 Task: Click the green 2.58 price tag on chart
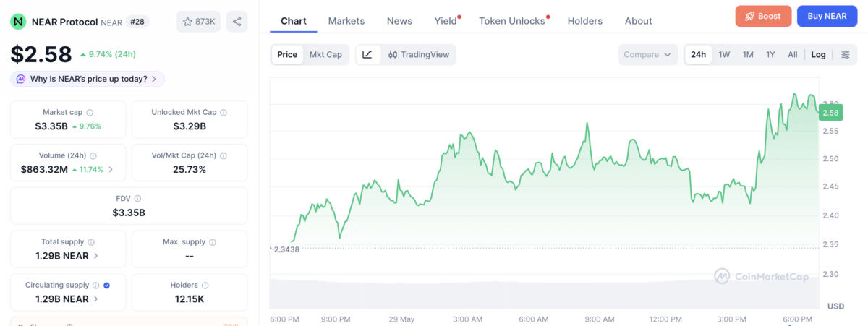(x=830, y=113)
